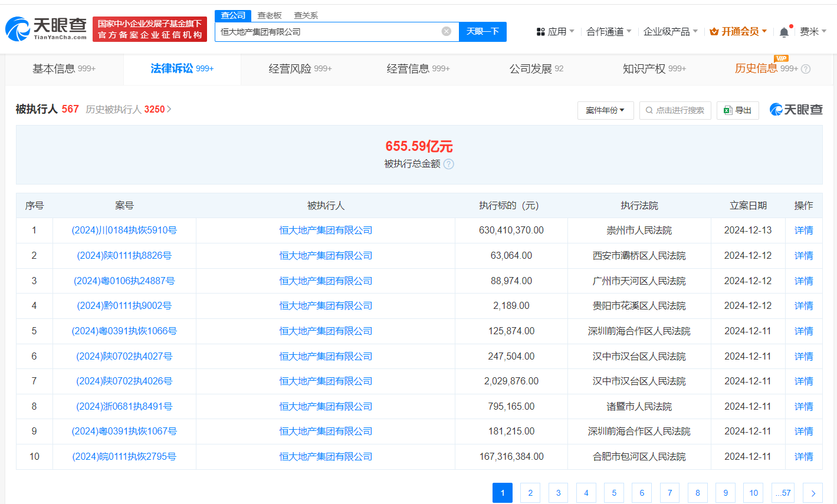Open case (2024)川0184执恢5910号 link
This screenshot has width=837, height=504.
(124, 230)
